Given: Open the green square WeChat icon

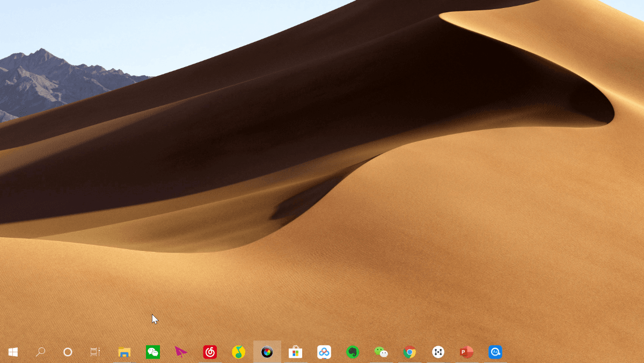Looking at the screenshot, I should 153,352.
